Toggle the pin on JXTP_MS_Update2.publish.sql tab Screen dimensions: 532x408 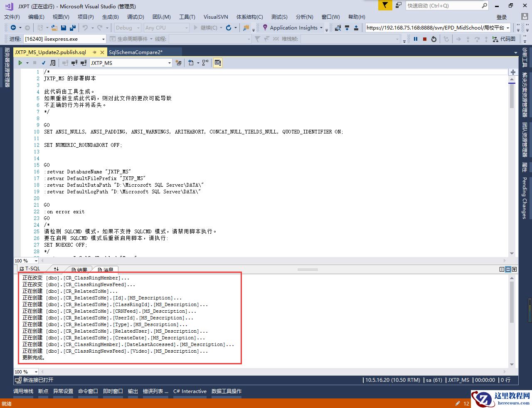coord(95,52)
